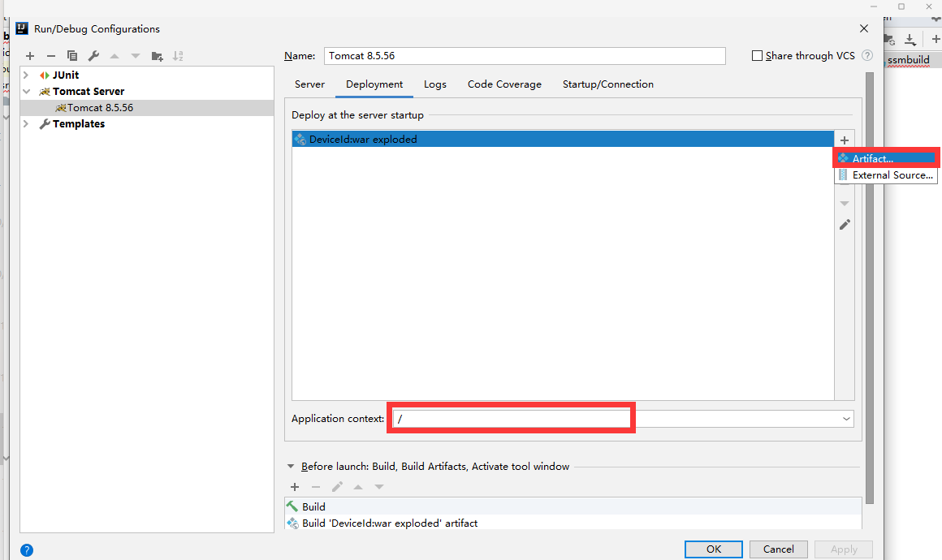Open the Logs tab
942x560 pixels.
pyautogui.click(x=435, y=84)
